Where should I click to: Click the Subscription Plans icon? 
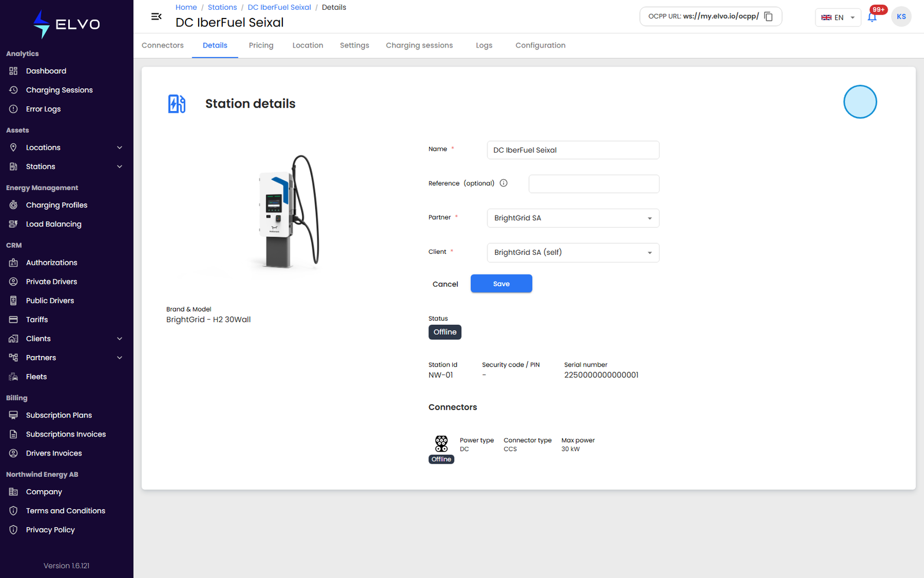(x=13, y=415)
